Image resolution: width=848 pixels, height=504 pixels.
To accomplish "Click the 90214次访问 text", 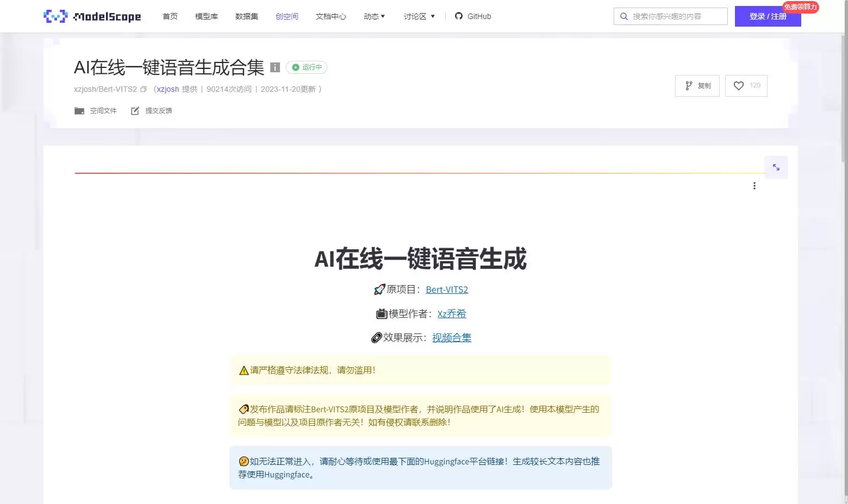I will (229, 89).
